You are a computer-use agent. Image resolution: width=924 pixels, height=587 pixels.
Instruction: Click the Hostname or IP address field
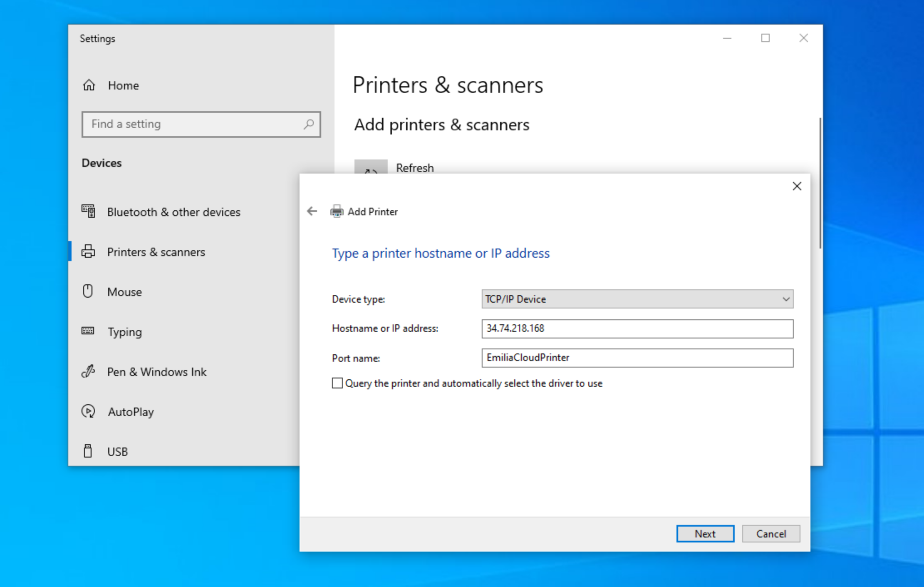[637, 328]
